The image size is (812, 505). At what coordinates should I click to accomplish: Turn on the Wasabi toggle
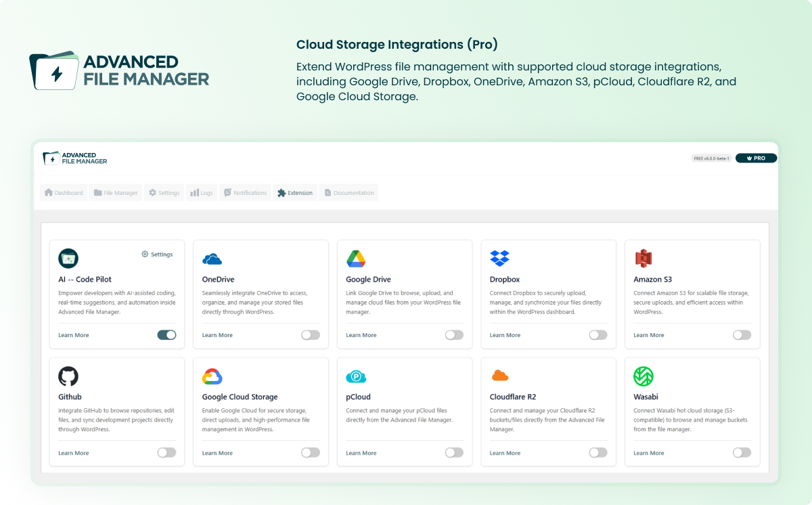pyautogui.click(x=742, y=452)
